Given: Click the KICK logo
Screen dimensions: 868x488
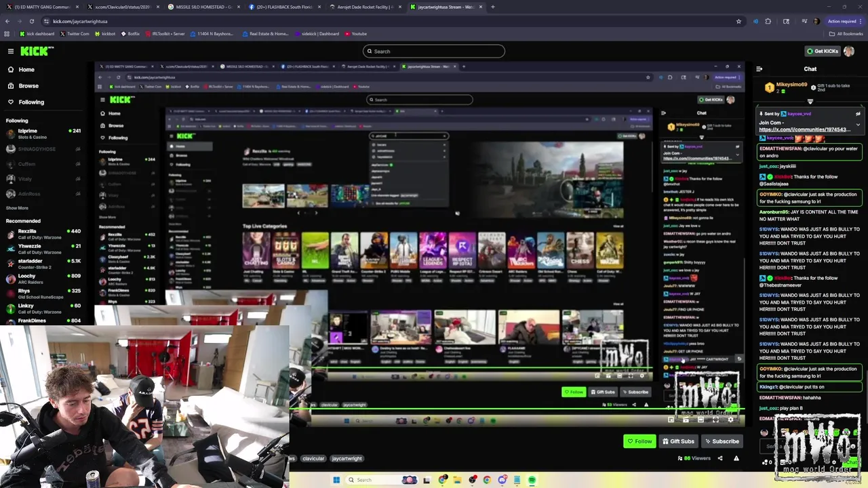Looking at the screenshot, I should click(36, 51).
